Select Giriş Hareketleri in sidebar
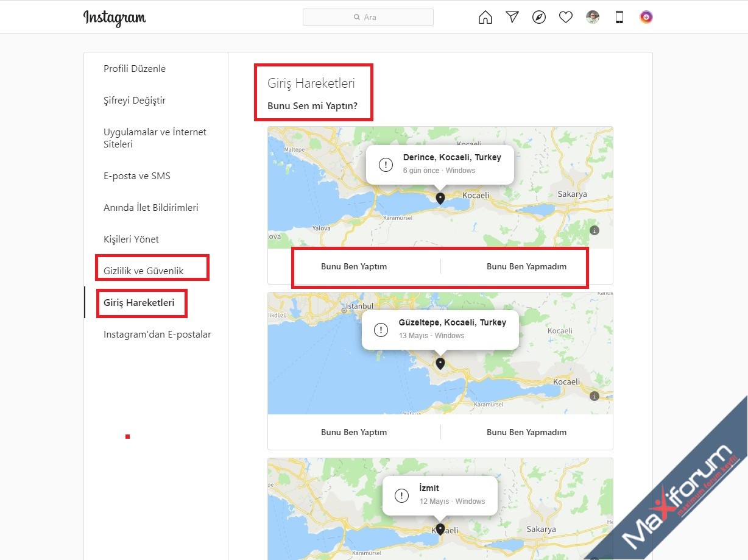Screen dimensions: 748x560 click(139, 302)
